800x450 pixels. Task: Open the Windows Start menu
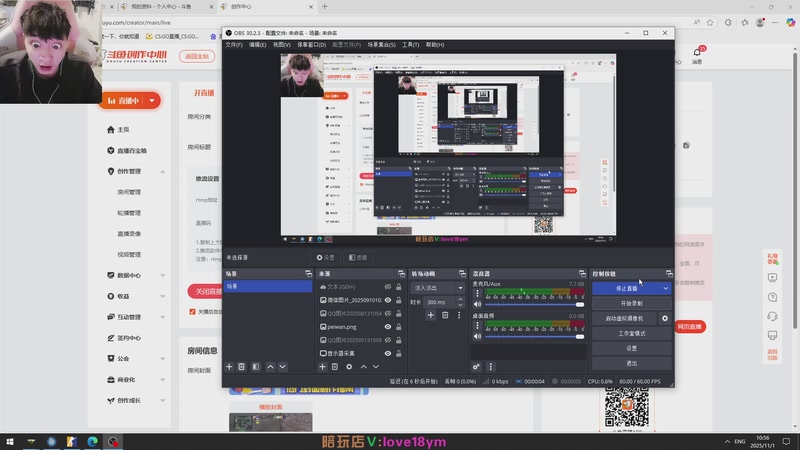(x=10, y=441)
